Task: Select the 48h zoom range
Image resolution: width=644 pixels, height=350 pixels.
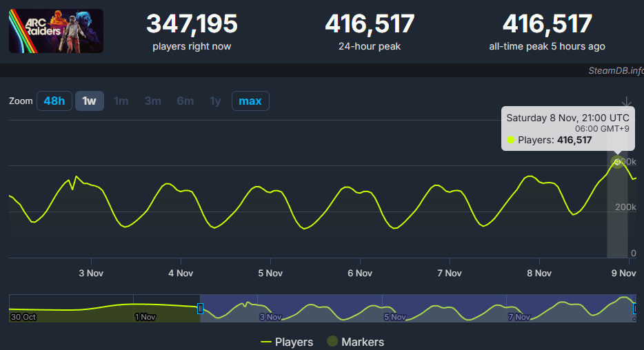Action: (x=54, y=101)
